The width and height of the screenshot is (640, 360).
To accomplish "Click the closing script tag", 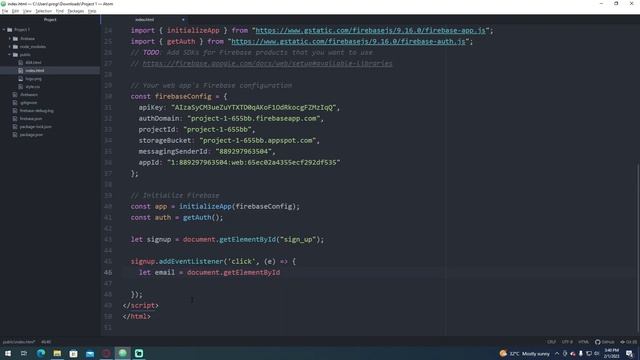I will click(140, 305).
